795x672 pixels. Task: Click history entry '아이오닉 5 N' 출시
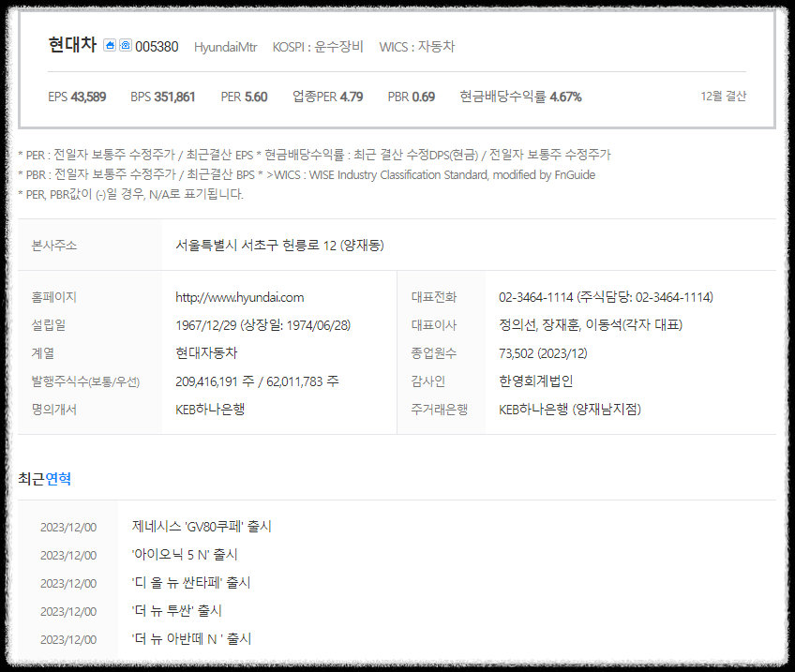185,555
